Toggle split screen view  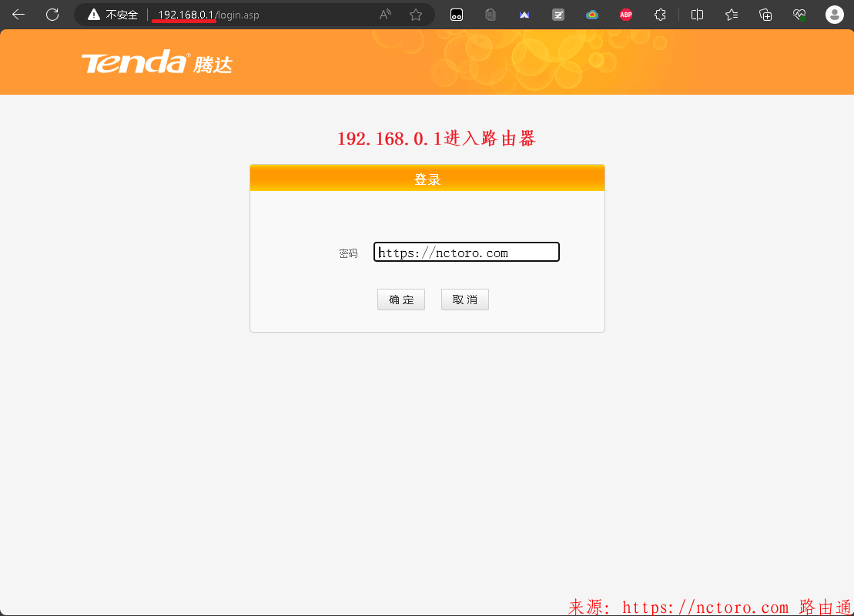(x=697, y=15)
